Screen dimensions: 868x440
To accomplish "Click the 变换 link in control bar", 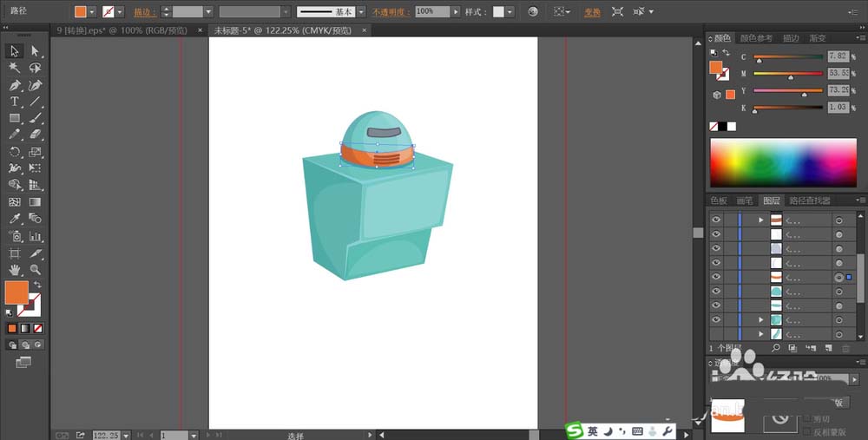I will (x=591, y=12).
